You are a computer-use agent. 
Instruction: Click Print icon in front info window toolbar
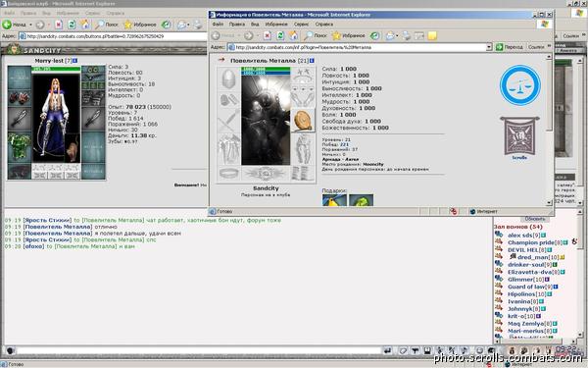[x=407, y=35]
